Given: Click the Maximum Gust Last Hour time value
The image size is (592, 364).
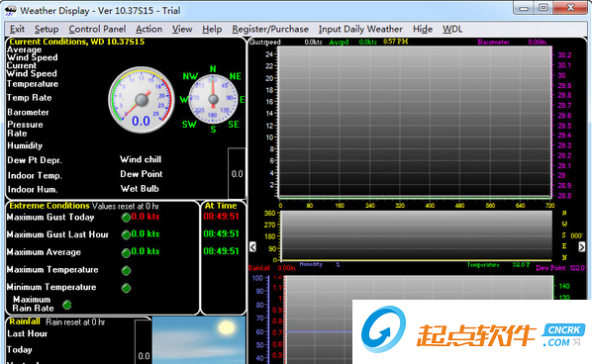Looking at the screenshot, I should click(x=221, y=233).
